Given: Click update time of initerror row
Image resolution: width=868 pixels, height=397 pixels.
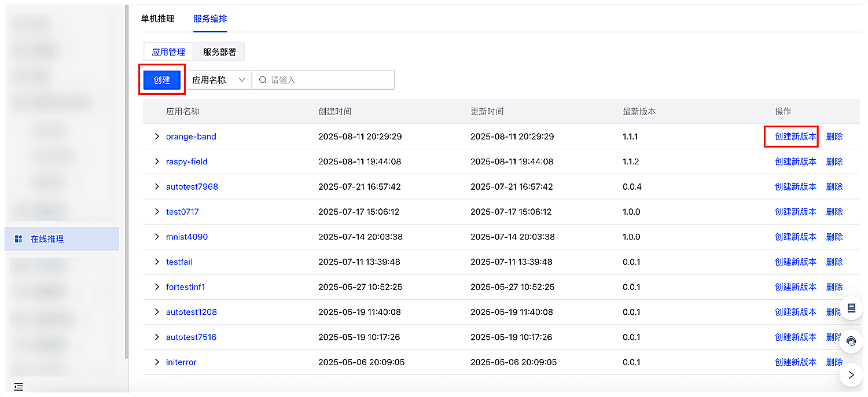Looking at the screenshot, I should [514, 362].
